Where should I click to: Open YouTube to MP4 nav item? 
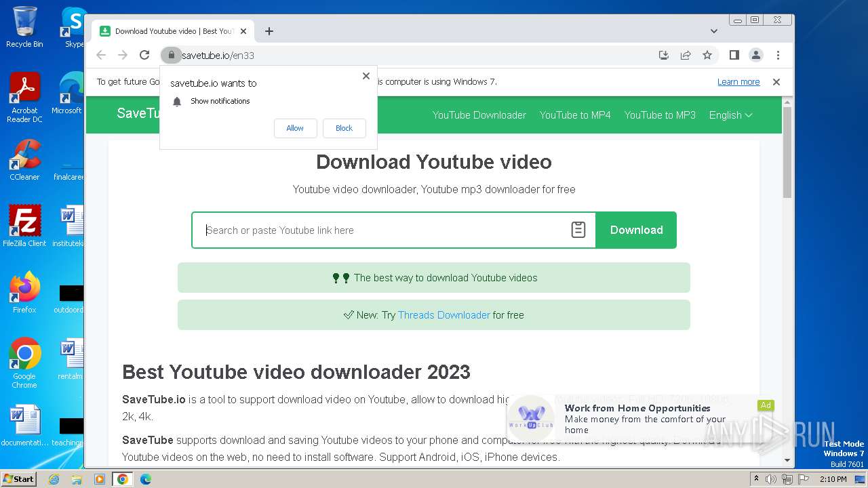(575, 115)
